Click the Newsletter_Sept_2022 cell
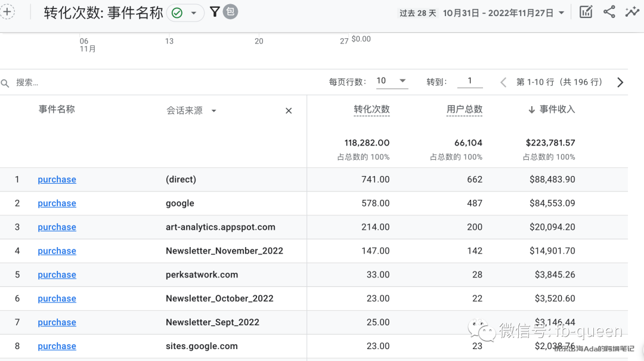 pyautogui.click(x=212, y=322)
